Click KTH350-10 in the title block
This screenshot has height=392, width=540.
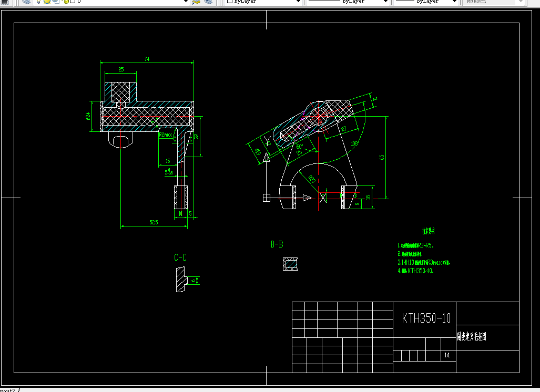pos(426,318)
